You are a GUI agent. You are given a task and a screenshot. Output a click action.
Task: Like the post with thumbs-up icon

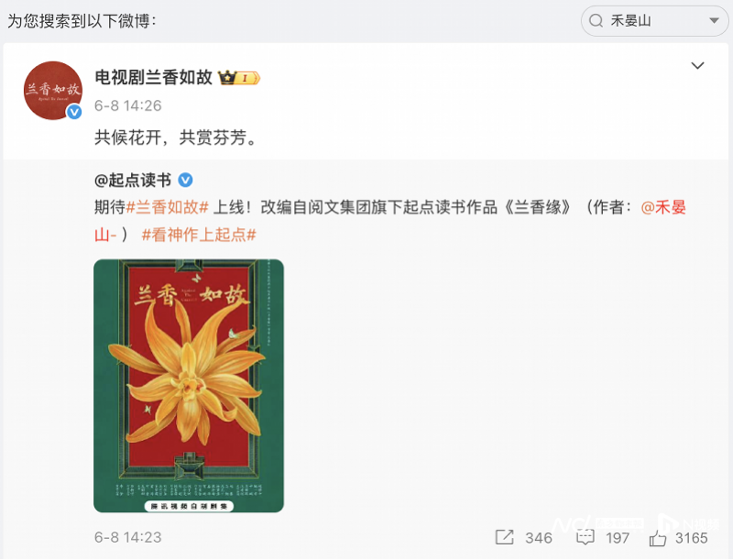click(657, 538)
